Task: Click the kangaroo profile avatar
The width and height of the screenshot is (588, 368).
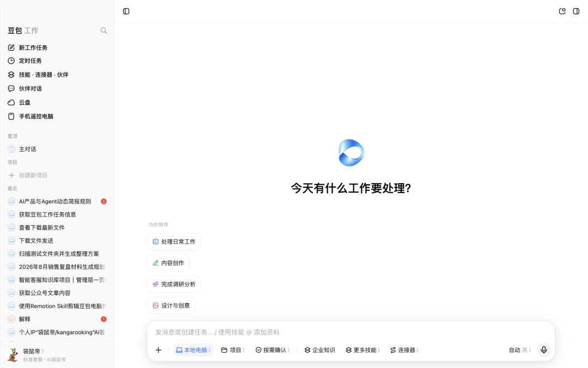Action: (13, 355)
